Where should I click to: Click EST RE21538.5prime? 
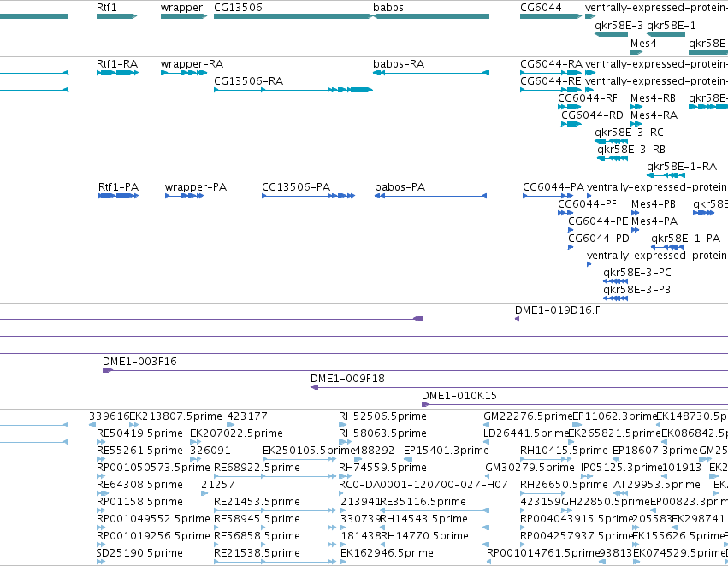click(257, 554)
